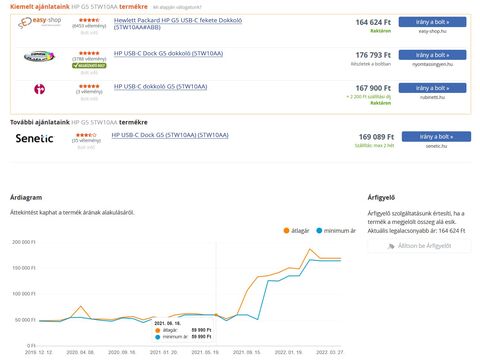
Task: Click the Árfigyelő heading
Action: (381, 197)
